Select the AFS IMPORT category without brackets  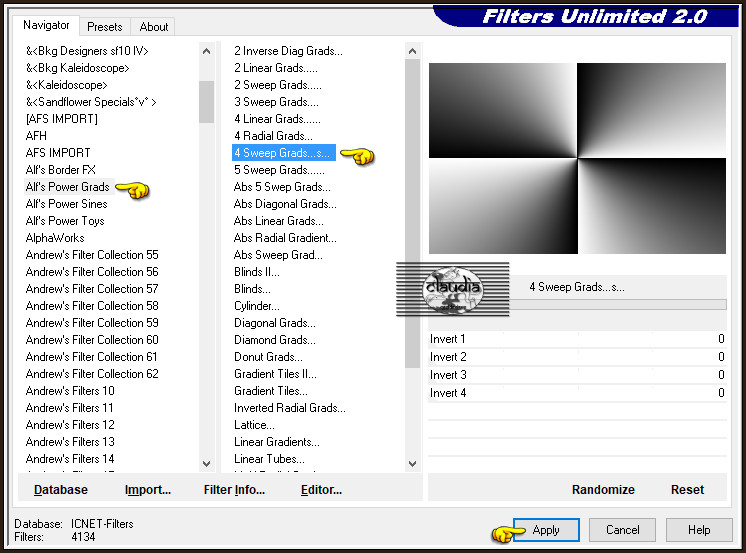[x=58, y=153]
